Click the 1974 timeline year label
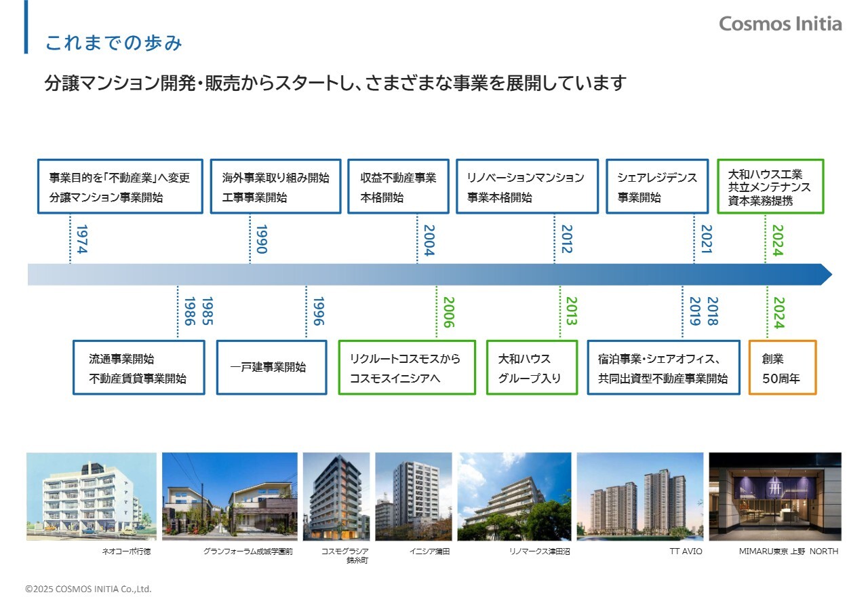The height and width of the screenshot is (601, 868). (81, 239)
